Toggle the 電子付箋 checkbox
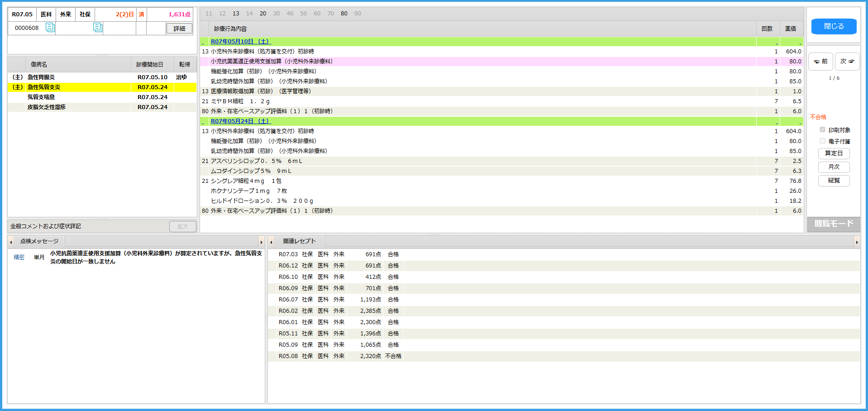The width and height of the screenshot is (868, 411). point(822,141)
